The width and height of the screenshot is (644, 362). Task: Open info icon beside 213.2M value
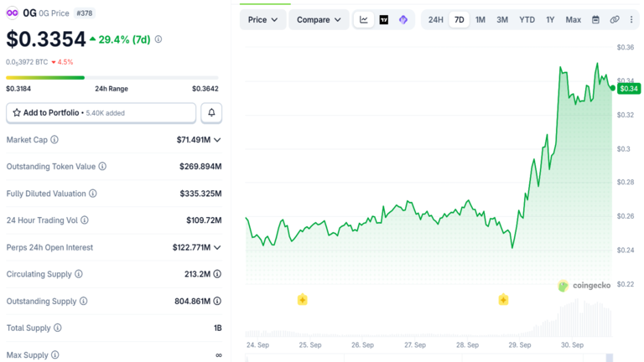click(x=217, y=274)
